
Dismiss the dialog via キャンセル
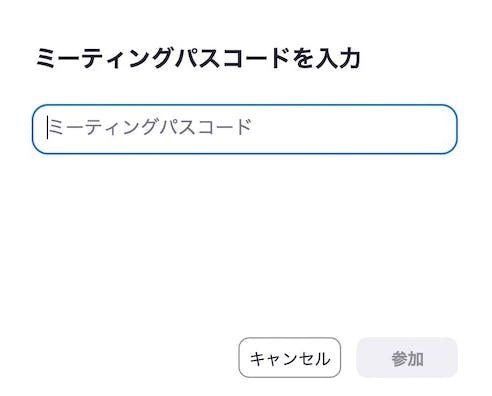290,357
